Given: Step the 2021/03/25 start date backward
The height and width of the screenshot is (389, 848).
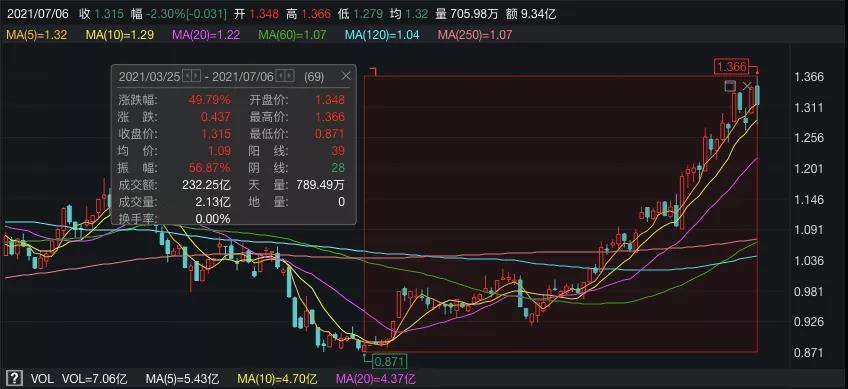Looking at the screenshot, I should pyautogui.click(x=187, y=76).
